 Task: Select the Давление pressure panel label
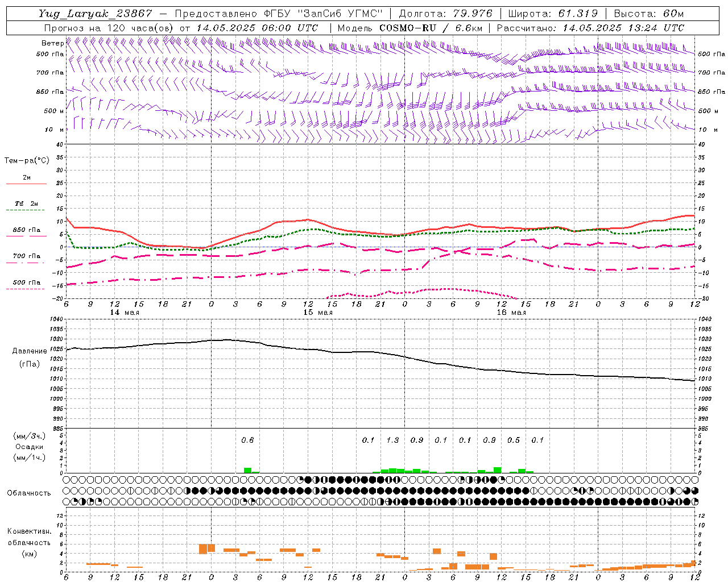pyautogui.click(x=30, y=351)
